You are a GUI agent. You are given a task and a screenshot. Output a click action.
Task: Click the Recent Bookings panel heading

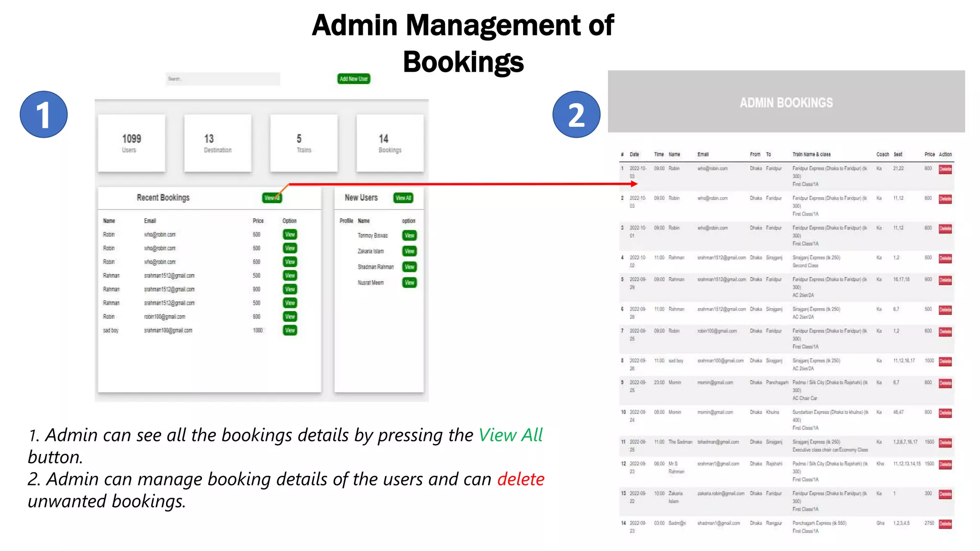[x=163, y=198]
